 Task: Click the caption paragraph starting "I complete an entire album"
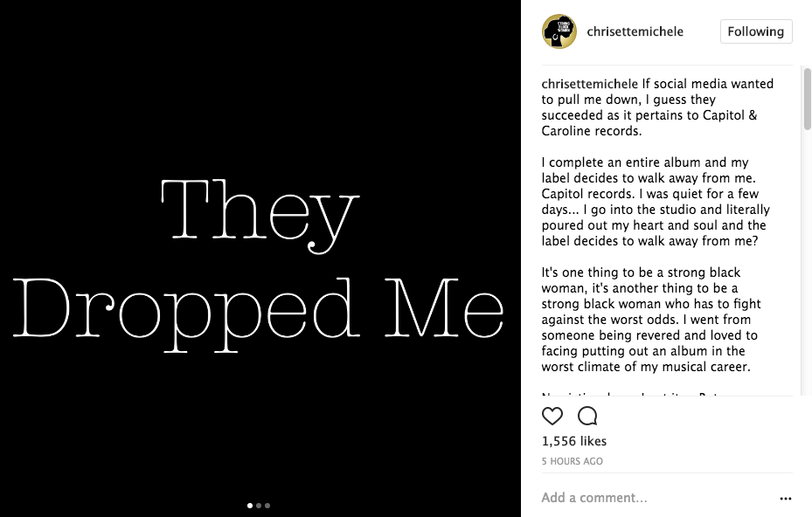(x=656, y=202)
